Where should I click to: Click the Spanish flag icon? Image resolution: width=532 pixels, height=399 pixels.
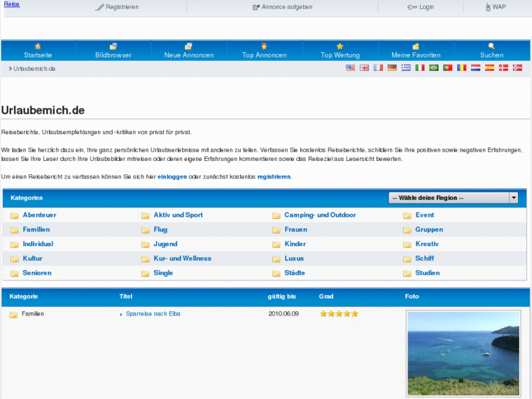490,68
